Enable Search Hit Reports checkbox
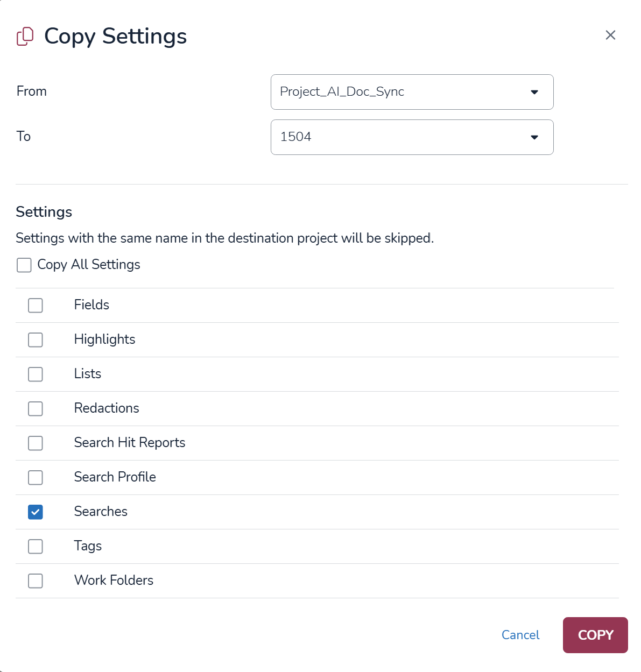The image size is (641, 672). 36,443
